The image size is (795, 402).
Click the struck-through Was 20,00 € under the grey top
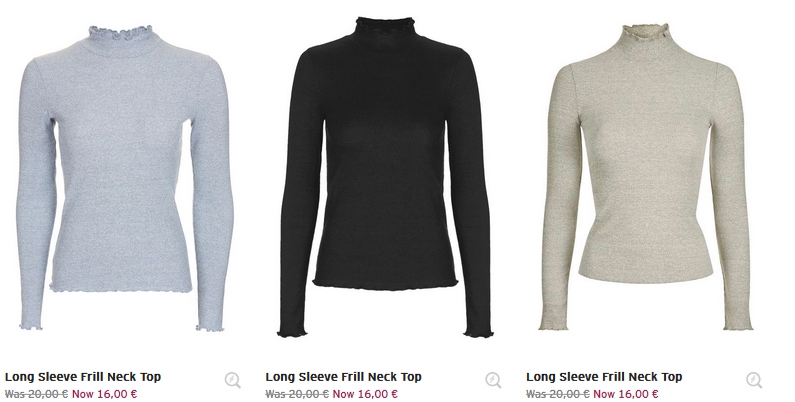[37, 394]
